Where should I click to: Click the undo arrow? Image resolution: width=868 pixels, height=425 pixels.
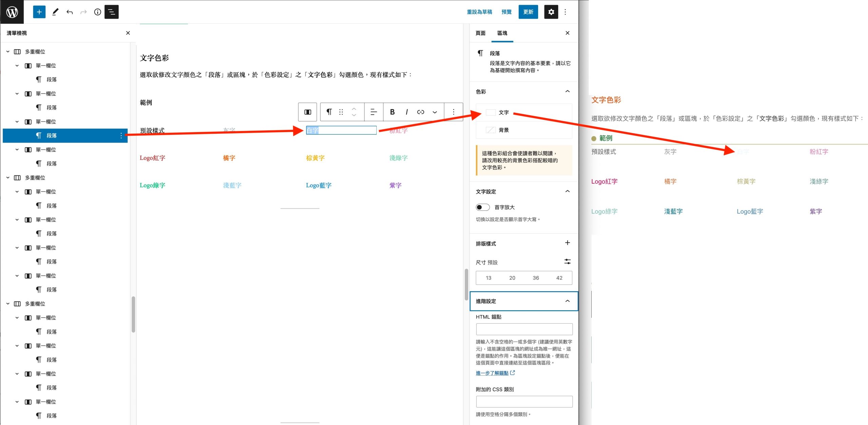[x=70, y=12]
